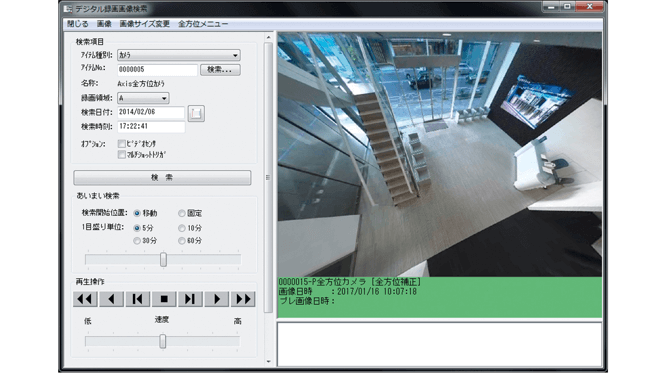Open the calendar icon beside 検索日付

click(196, 113)
